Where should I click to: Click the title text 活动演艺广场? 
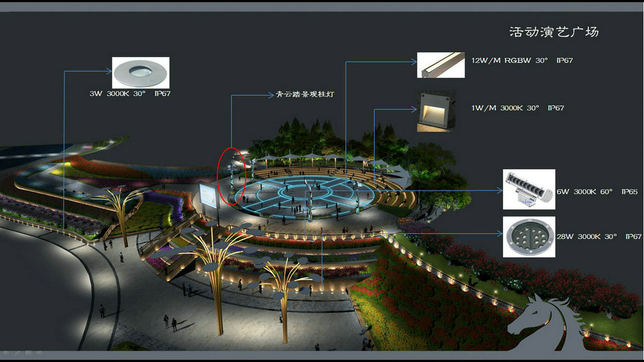coord(554,32)
